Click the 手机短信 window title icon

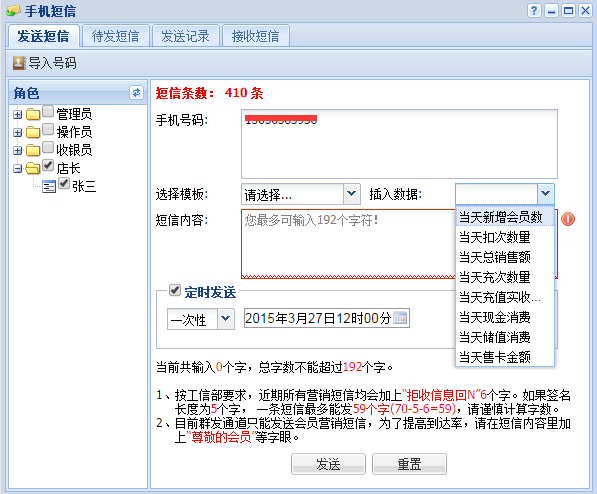13,11
